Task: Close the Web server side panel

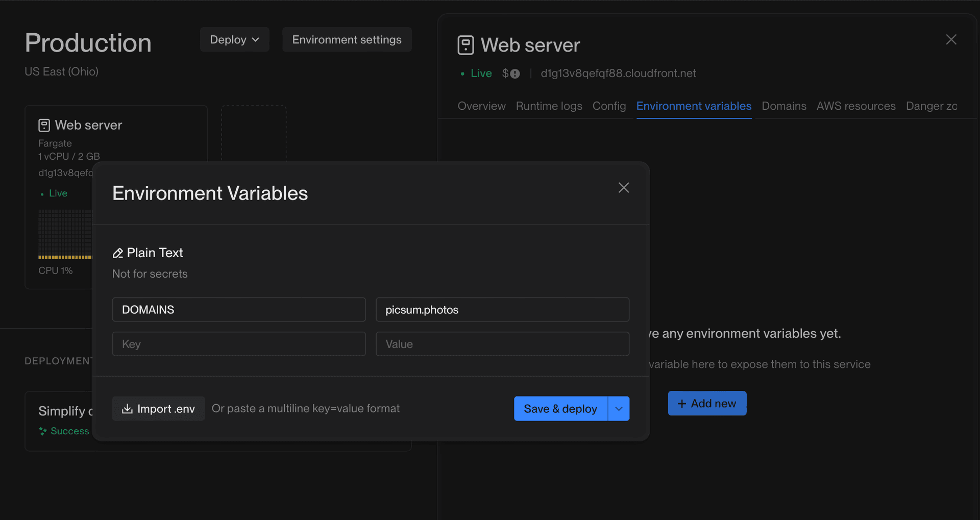Action: (x=951, y=40)
